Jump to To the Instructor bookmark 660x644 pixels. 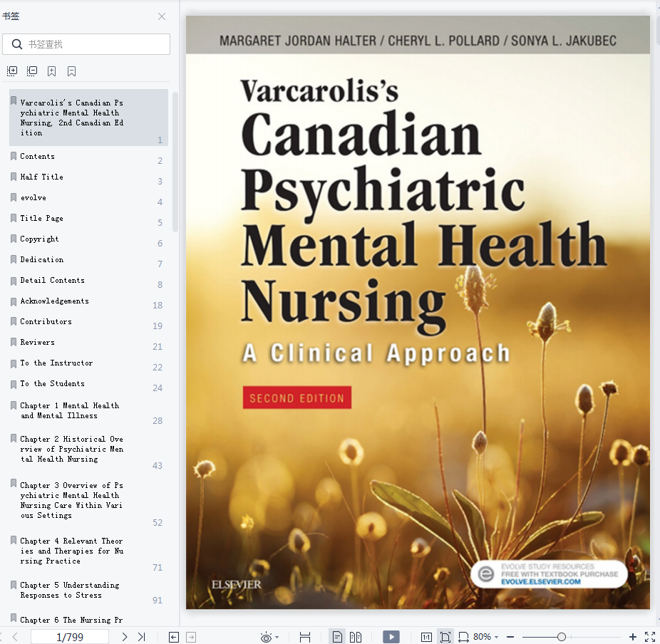56,363
